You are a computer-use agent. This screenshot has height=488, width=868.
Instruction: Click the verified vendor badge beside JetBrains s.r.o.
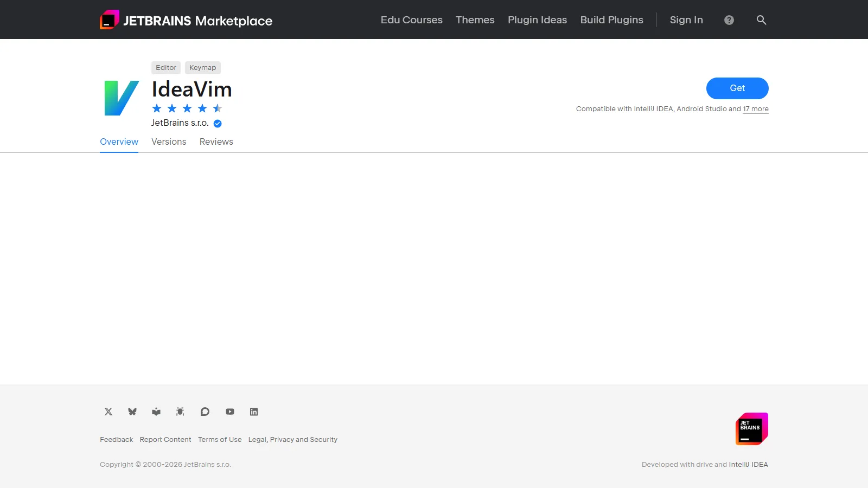tap(217, 123)
